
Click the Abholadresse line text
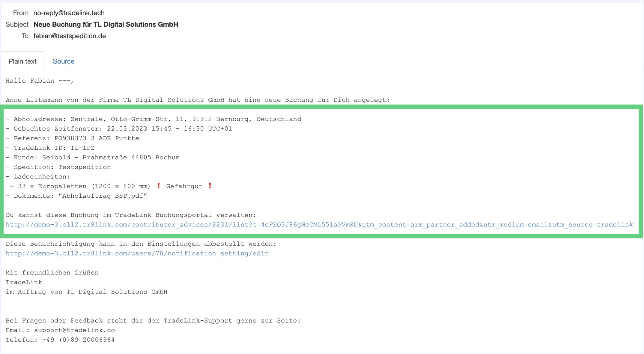coord(154,119)
